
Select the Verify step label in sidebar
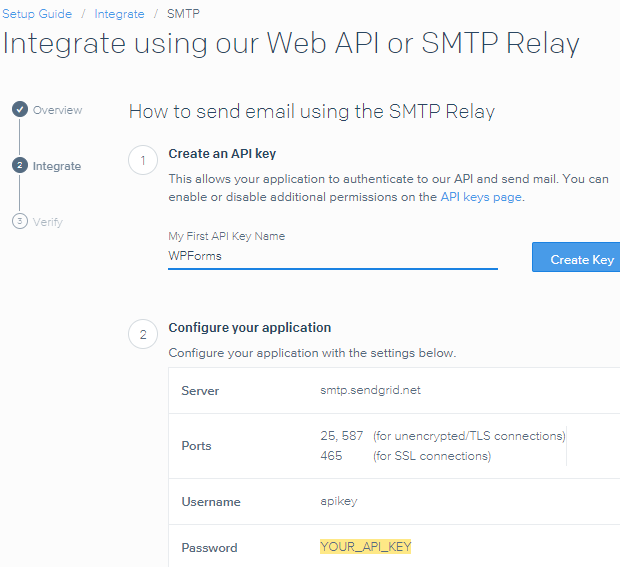(48, 222)
